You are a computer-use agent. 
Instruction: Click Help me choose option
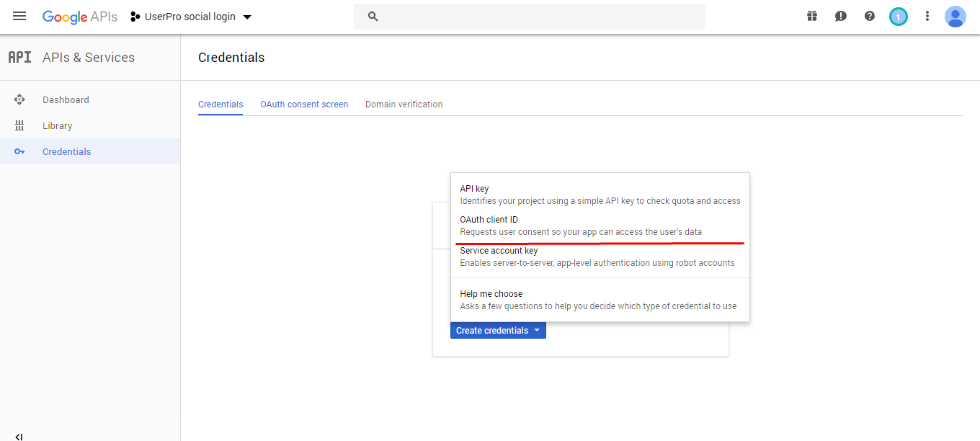[600, 300]
